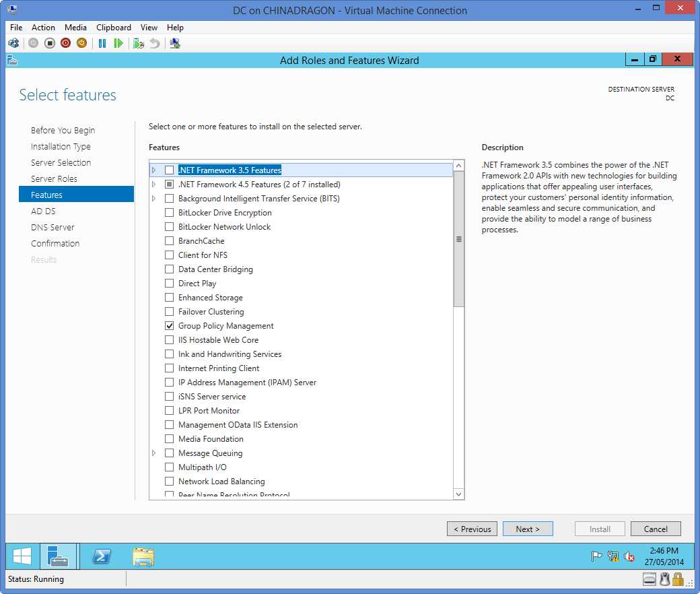Viewport: 700px width, 594px height.
Task: Select the Direct Play feature row
Action: tap(197, 283)
